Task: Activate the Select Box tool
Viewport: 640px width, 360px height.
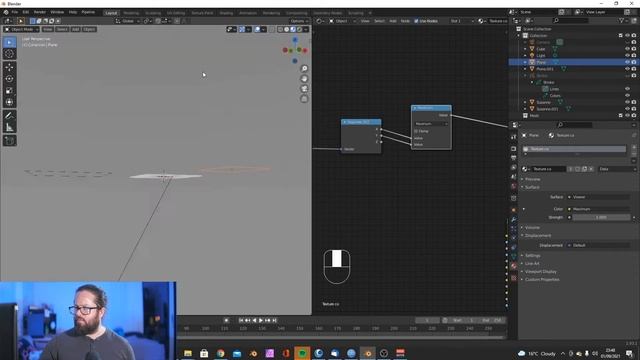Action: pos(9,42)
